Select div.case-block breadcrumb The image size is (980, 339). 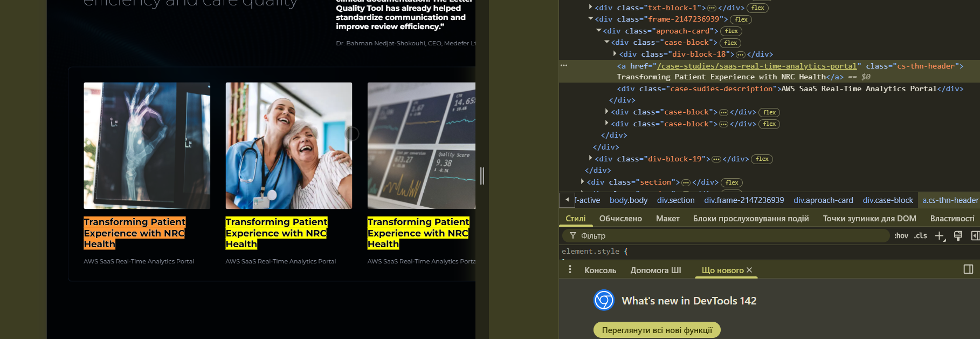tap(888, 200)
